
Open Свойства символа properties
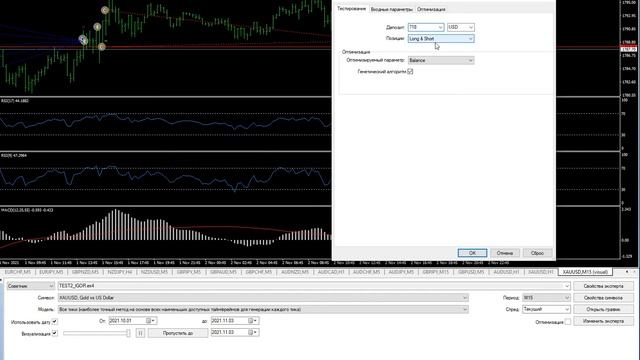tap(603, 298)
